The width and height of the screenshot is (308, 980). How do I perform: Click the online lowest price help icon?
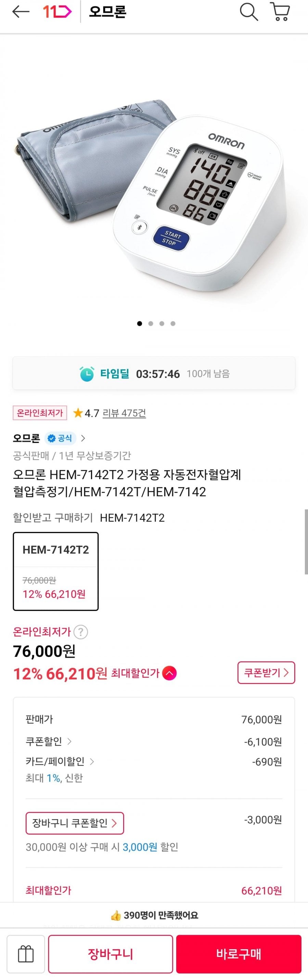[x=81, y=632]
